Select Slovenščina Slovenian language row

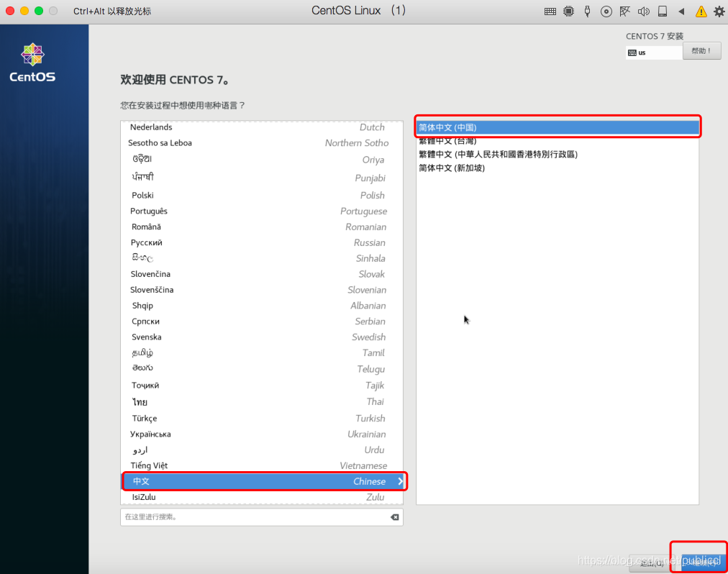click(x=262, y=289)
